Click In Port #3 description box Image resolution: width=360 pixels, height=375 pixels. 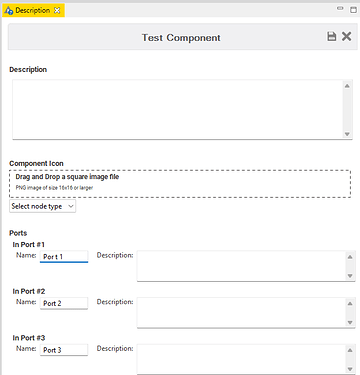click(241, 359)
